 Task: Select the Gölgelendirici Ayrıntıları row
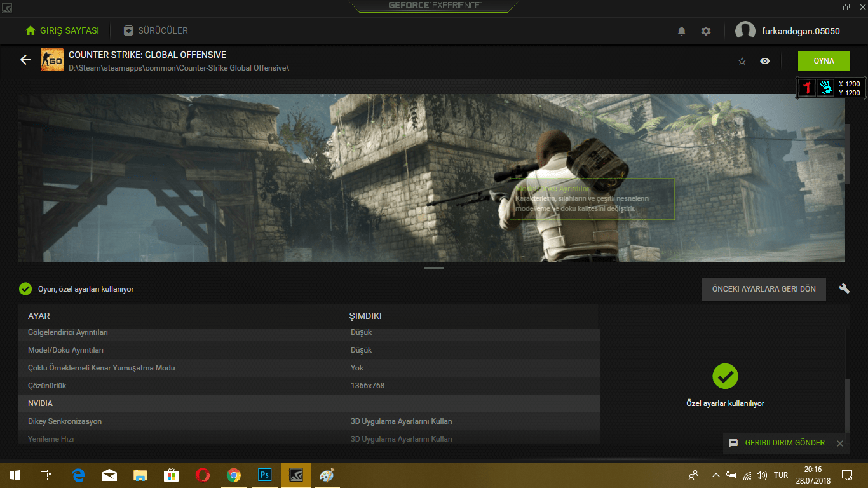(309, 333)
